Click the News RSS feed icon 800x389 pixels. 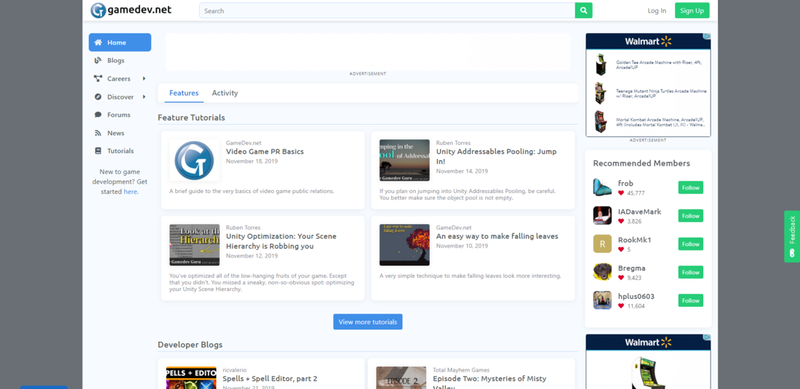(x=98, y=133)
